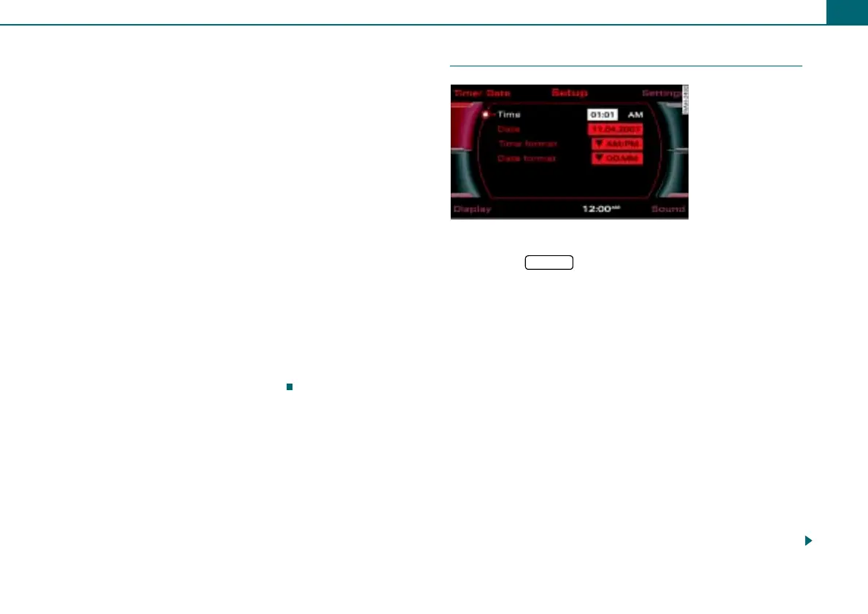Open the Settings corner option
Screen dimensions: 868x614
[x=662, y=93]
